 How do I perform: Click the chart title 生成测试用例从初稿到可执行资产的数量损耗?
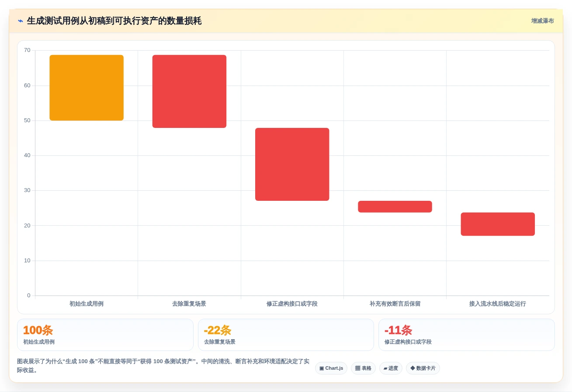114,21
